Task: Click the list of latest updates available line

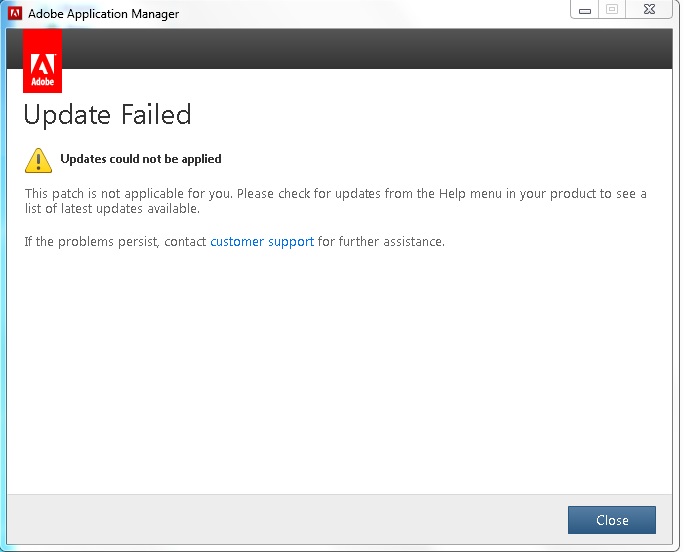Action: [112, 209]
